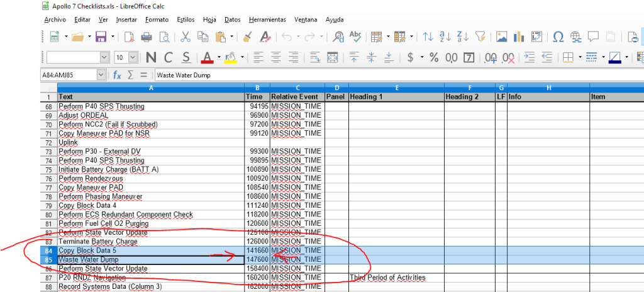This screenshot has width=644, height=292.
Task: Open Find and Replace icon
Action: point(338,37)
